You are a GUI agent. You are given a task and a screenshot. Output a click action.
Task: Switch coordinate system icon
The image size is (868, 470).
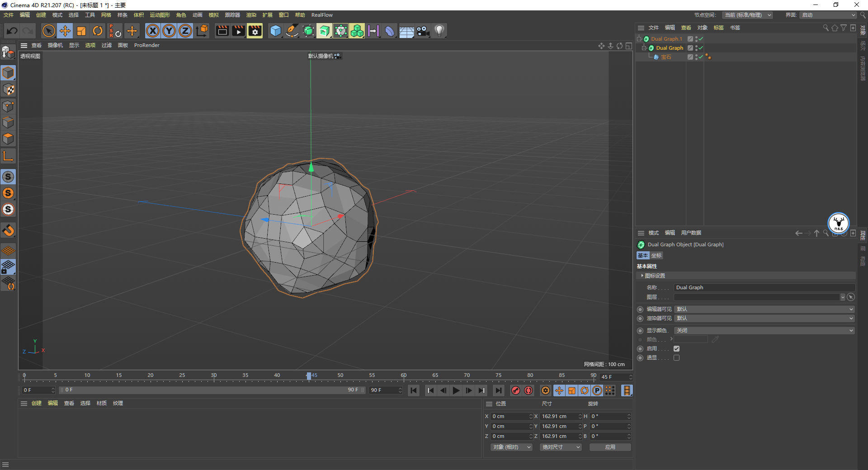pos(203,31)
